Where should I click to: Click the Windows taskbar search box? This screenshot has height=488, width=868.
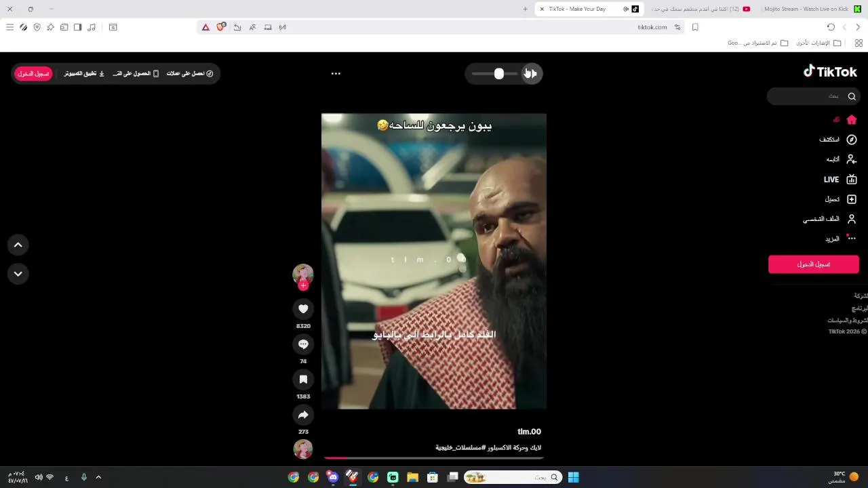pyautogui.click(x=513, y=477)
